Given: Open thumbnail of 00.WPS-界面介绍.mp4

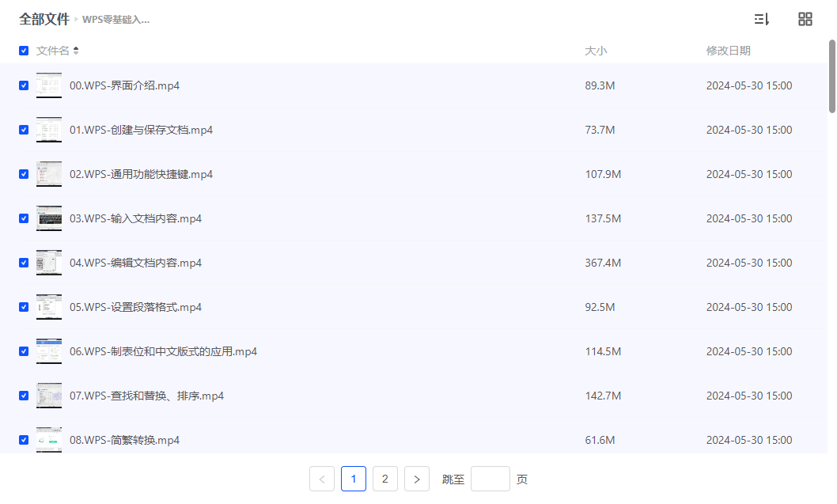Looking at the screenshot, I should [49, 85].
